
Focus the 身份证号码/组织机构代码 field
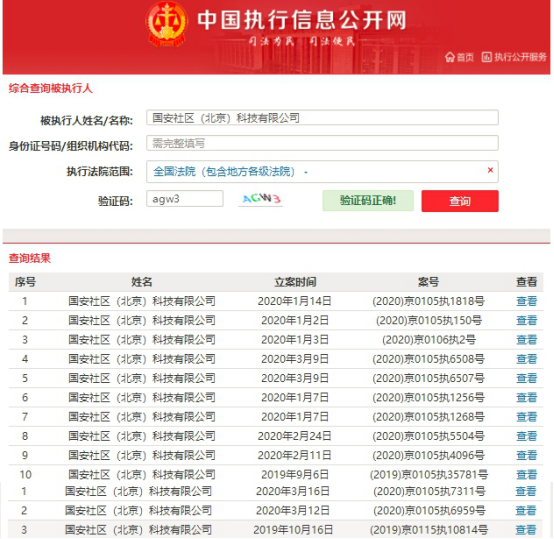(x=322, y=143)
